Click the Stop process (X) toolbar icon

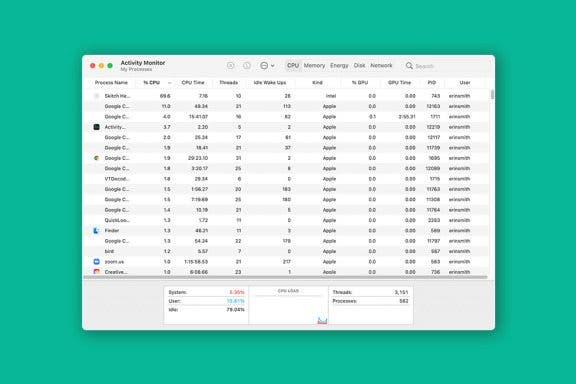(230, 65)
